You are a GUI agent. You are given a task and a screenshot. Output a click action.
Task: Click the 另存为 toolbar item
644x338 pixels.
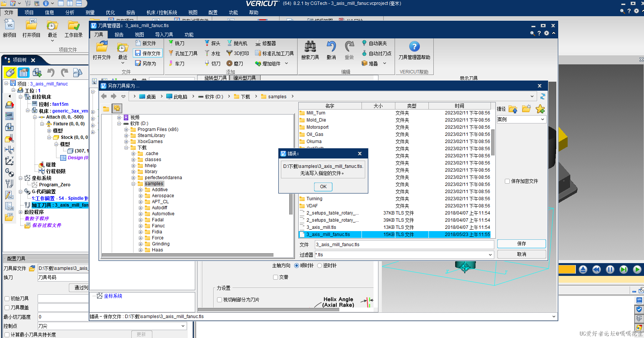coord(146,64)
